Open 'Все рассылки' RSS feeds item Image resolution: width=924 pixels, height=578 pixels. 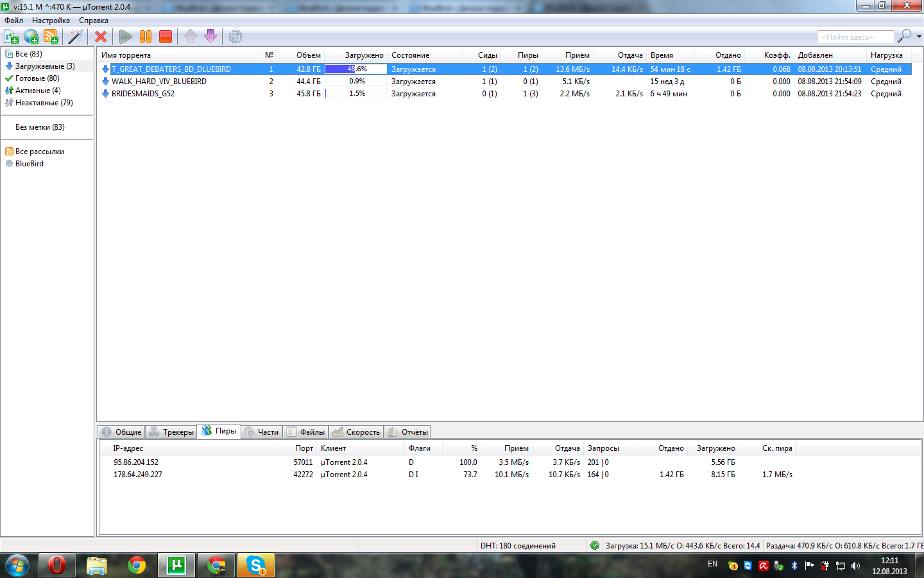(x=40, y=152)
